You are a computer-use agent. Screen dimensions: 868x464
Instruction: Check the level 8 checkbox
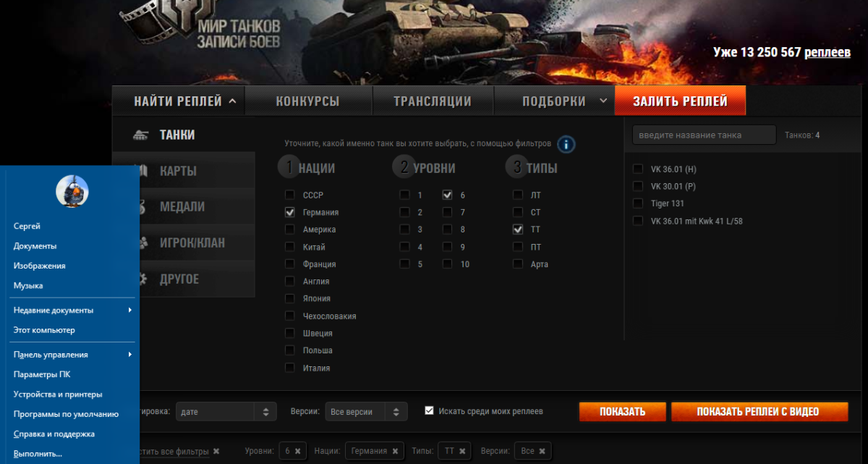point(448,229)
